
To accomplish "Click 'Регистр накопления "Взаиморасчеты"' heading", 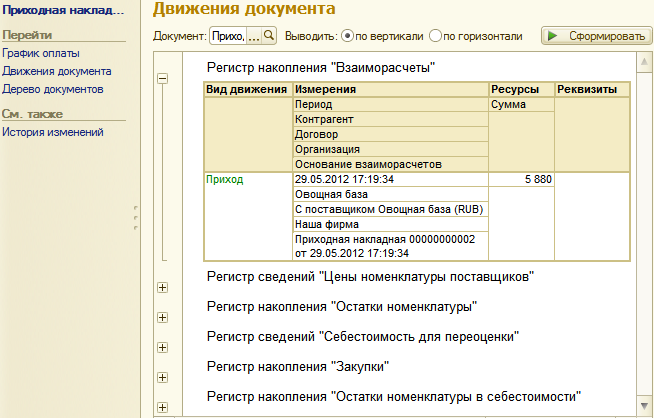I will 321,67.
